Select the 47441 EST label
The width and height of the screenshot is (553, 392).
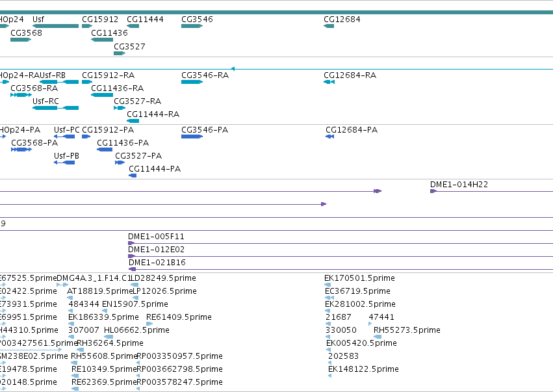(381, 317)
